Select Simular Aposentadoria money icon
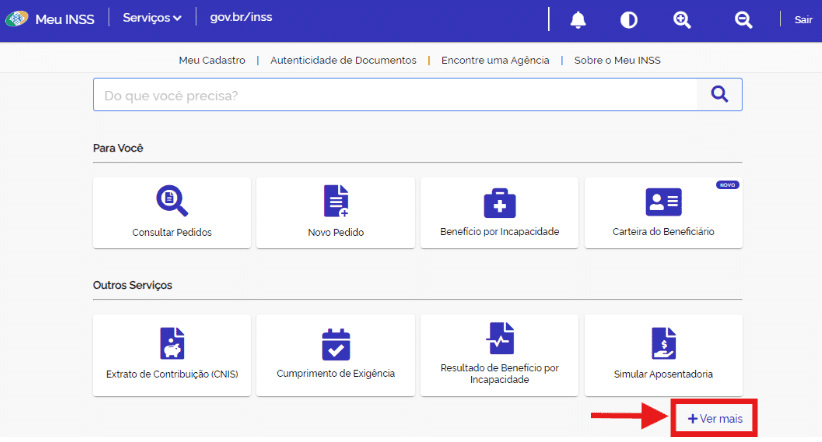This screenshot has height=442, width=822. pos(663,343)
